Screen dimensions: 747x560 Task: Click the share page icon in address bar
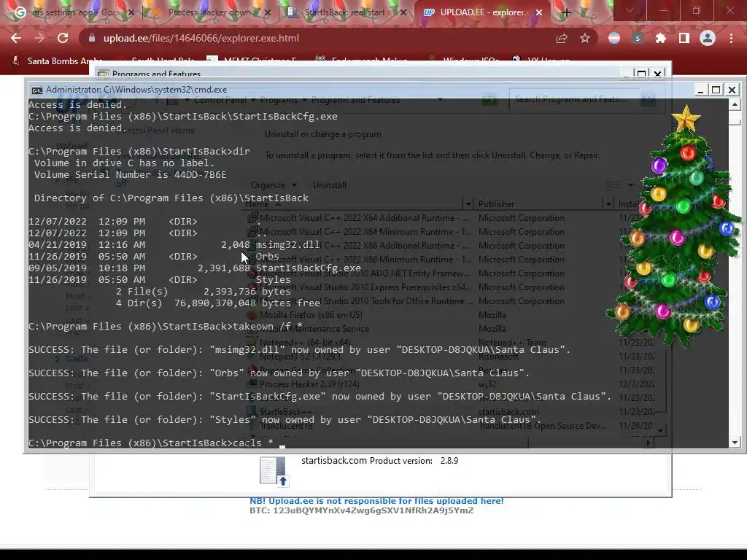(x=562, y=38)
